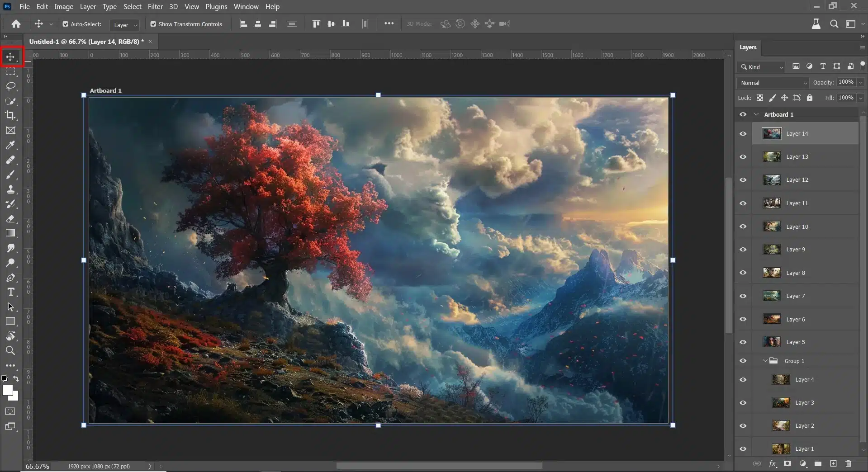868x472 pixels.
Task: Select the Hand tool
Action: (10, 336)
